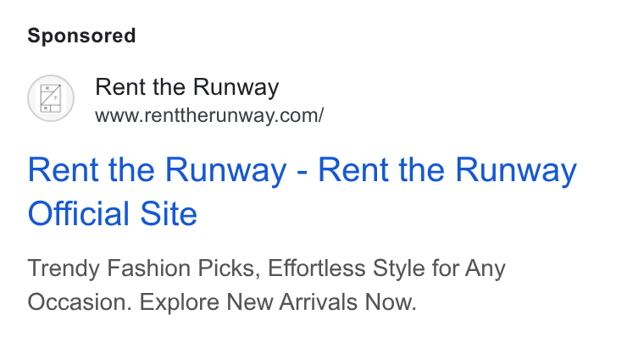Screen dimensions: 644x337
Task: Open the Rent the Runway Official Site headline
Action: pos(302,191)
